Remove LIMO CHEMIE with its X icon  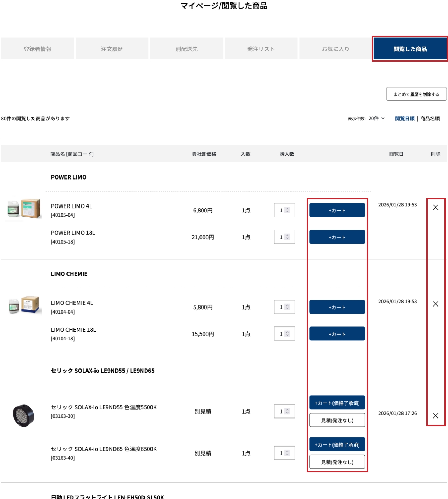pyautogui.click(x=435, y=304)
